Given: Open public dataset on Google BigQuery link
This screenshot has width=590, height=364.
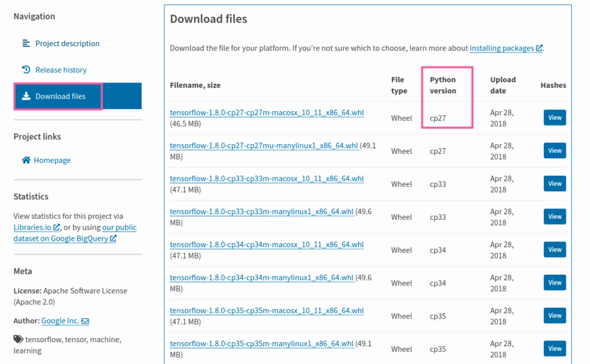Looking at the screenshot, I should (x=75, y=233).
